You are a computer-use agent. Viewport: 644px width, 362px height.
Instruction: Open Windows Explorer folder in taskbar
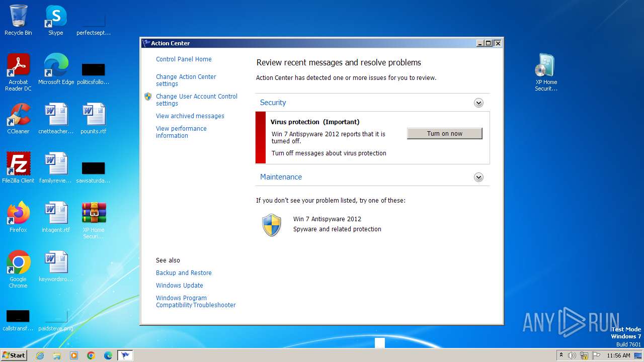[x=57, y=355]
